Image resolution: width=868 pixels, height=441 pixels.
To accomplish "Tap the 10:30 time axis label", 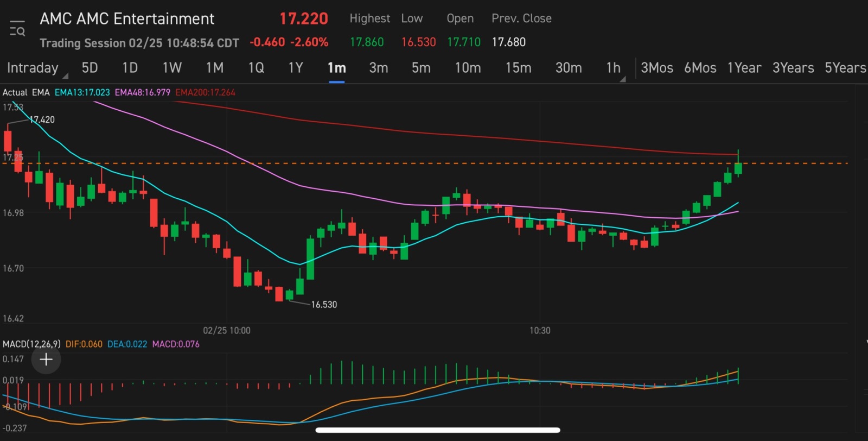I will click(x=540, y=330).
